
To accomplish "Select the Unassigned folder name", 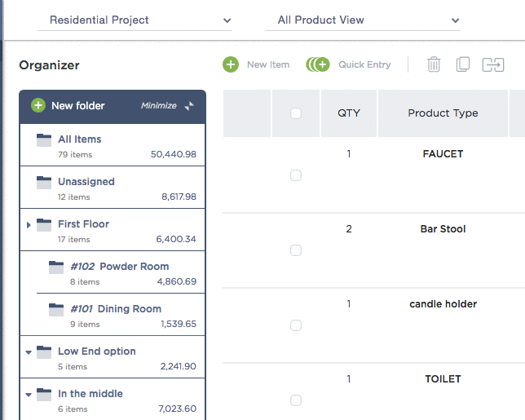I will (86, 182).
